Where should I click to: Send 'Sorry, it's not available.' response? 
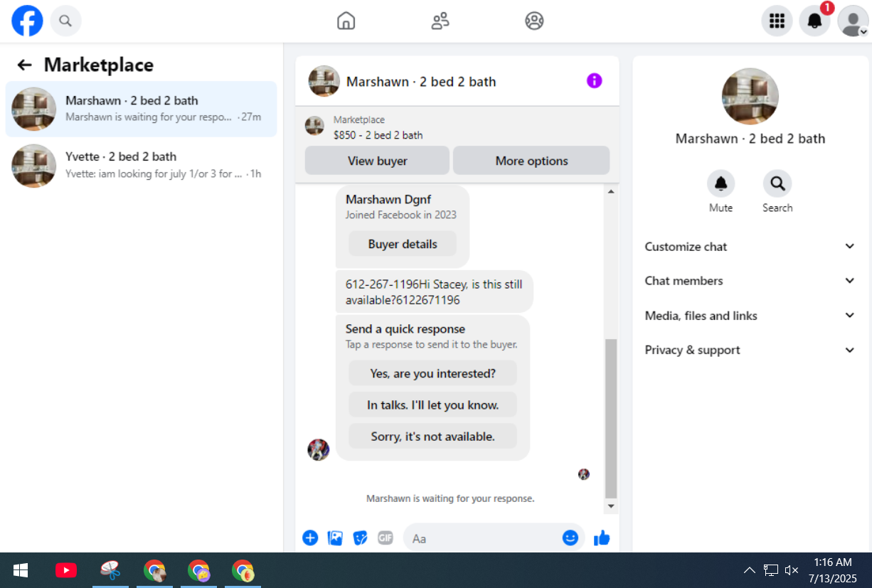[x=432, y=437]
